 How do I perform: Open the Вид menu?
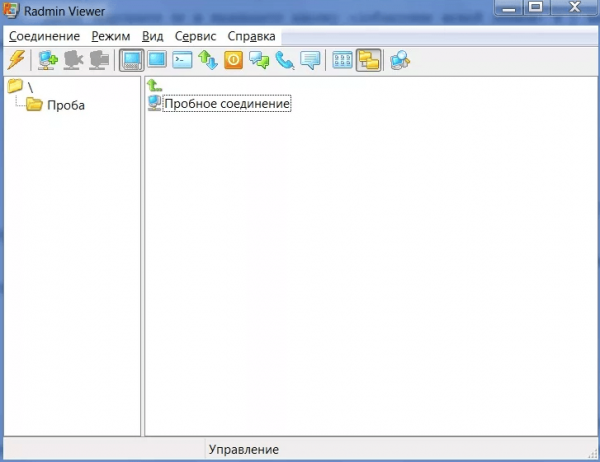(153, 36)
